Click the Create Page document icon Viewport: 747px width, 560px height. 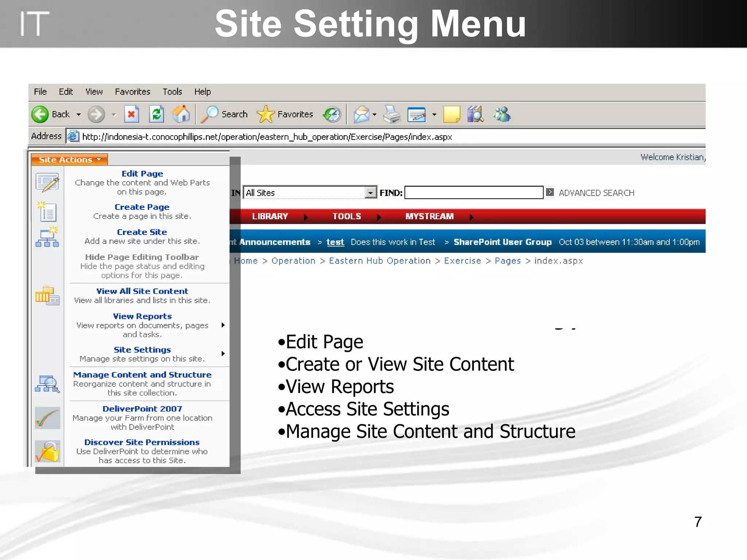pyautogui.click(x=47, y=211)
